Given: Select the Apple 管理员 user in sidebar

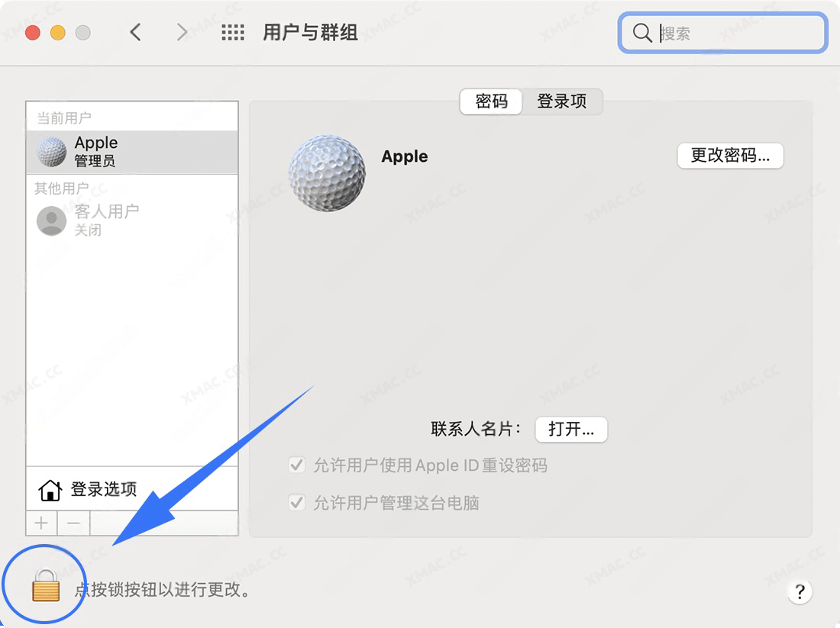Looking at the screenshot, I should pyautogui.click(x=132, y=152).
